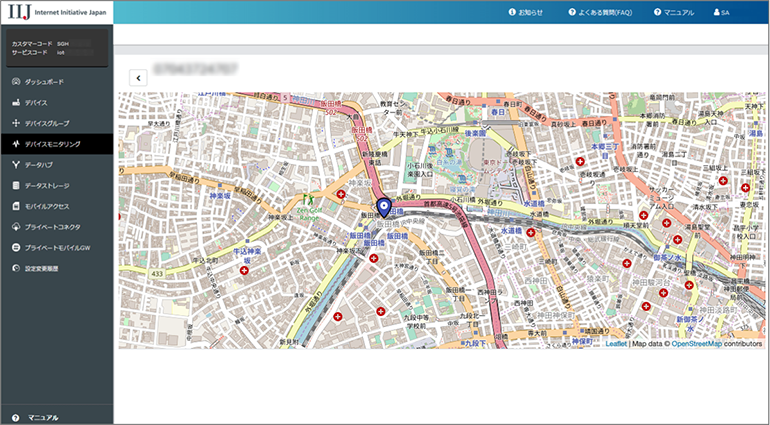Viewport: 770px width, 425px height.
Task: Go back with the chevron button
Action: coord(138,78)
